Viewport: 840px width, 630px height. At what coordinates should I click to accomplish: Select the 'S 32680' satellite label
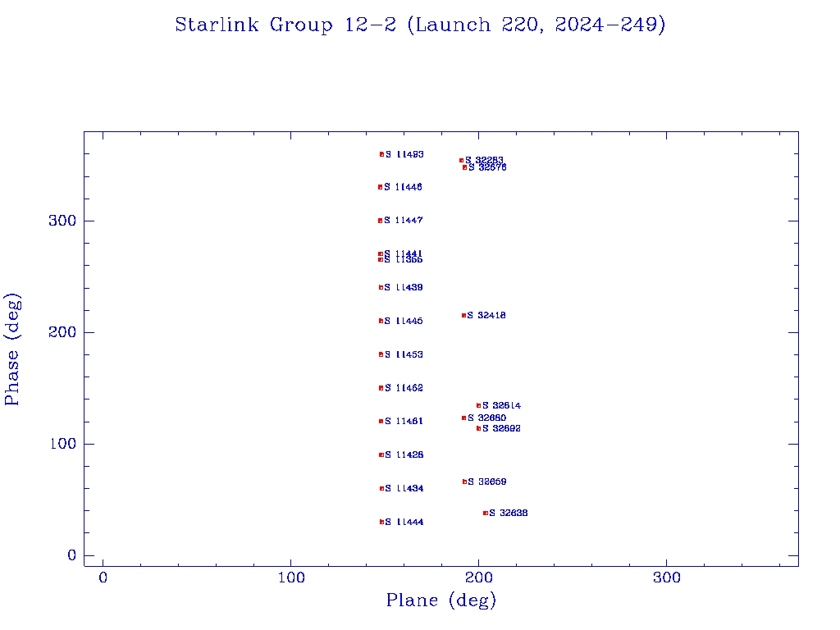tap(487, 418)
